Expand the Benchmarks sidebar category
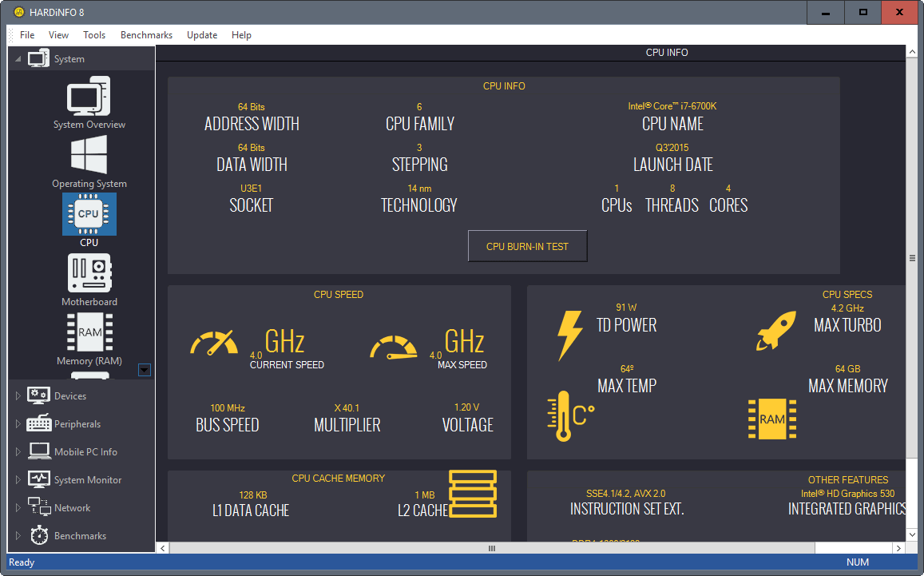The height and width of the screenshot is (576, 924). [18, 536]
